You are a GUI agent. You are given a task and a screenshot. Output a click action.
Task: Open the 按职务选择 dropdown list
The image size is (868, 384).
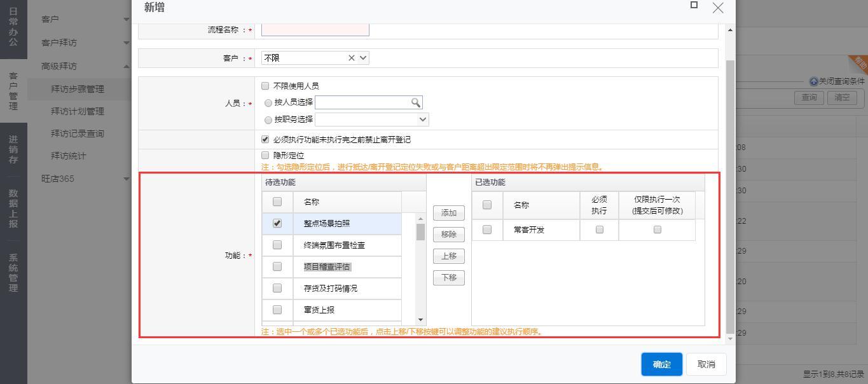[423, 120]
